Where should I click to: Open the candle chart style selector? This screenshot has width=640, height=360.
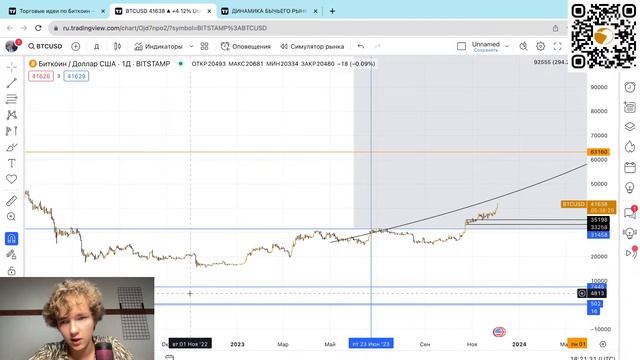point(118,47)
